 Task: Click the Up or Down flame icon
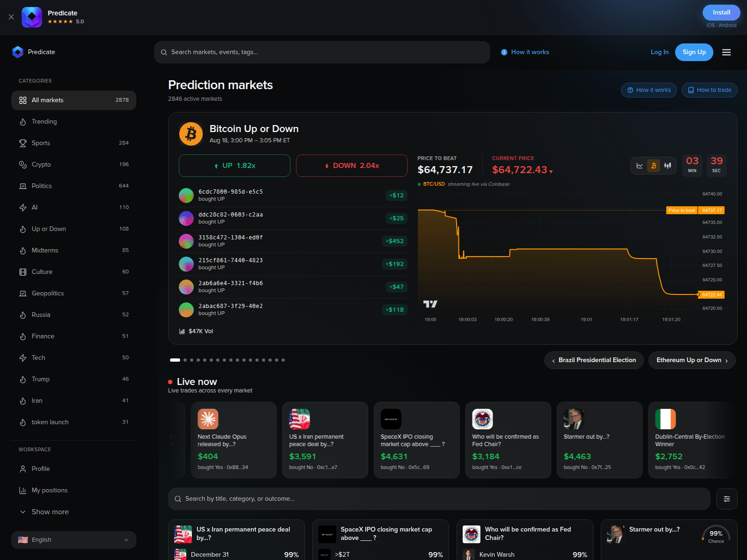23,229
